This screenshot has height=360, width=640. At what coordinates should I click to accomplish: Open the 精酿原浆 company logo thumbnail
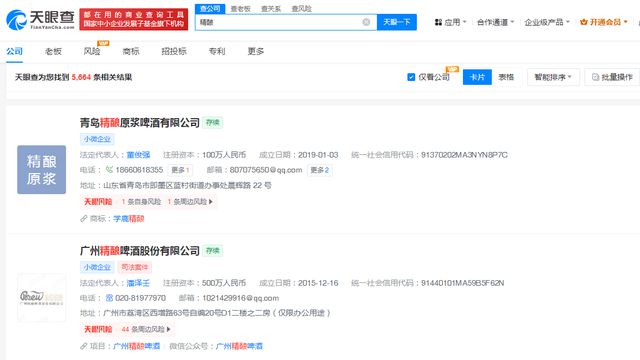pos(42,169)
